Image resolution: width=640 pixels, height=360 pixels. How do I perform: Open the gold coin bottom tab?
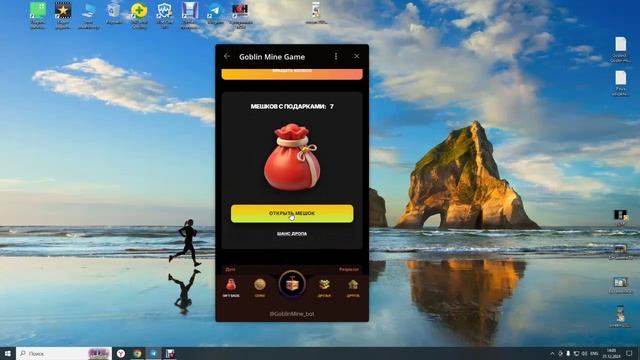[x=260, y=287]
